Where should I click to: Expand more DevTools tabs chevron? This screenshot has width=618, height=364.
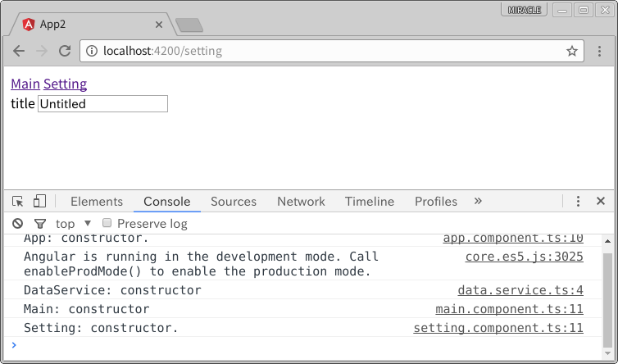click(x=478, y=202)
